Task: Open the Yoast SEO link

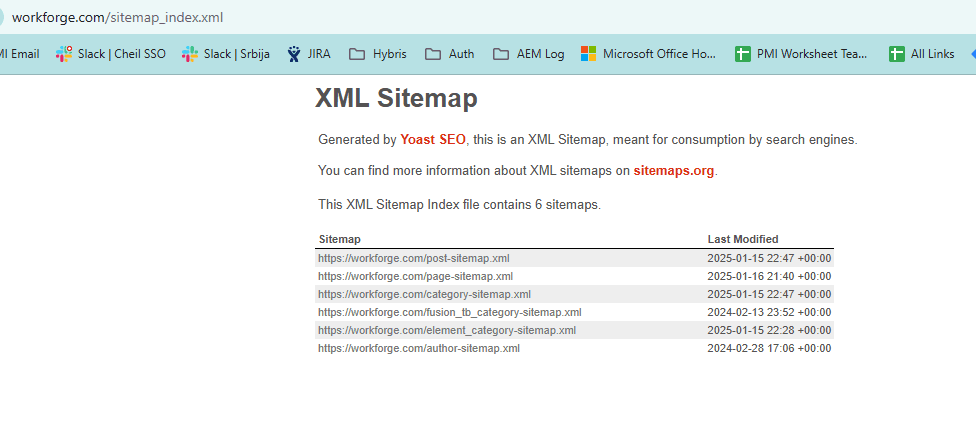Action: [x=433, y=140]
